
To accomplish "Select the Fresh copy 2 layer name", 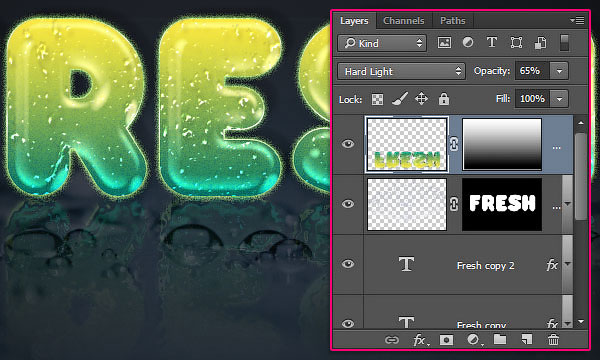I will tap(485, 266).
